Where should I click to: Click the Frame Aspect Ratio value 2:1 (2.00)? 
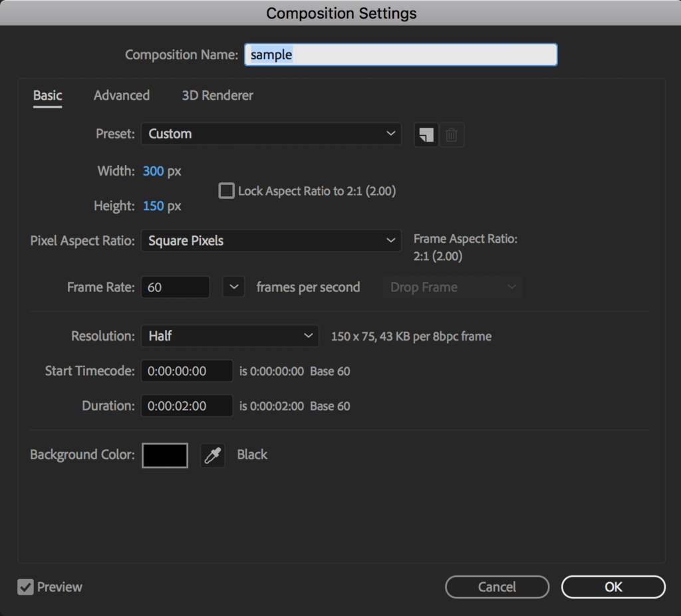click(438, 256)
